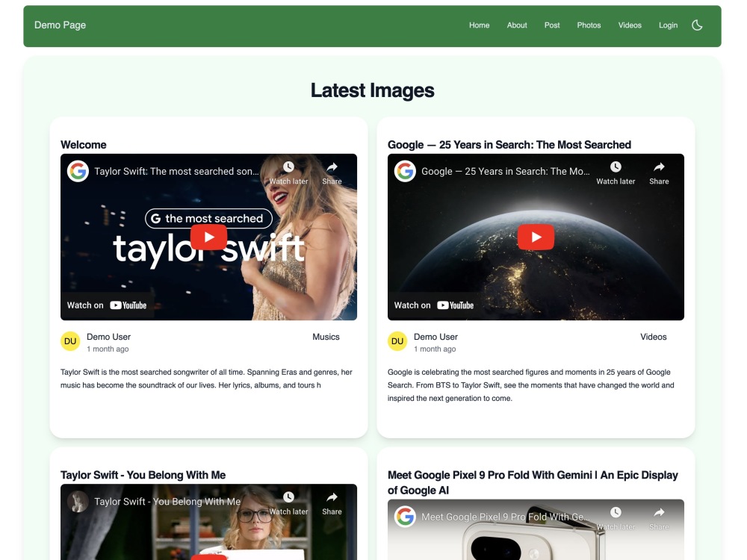Screen dimensions: 747x560
Task: Click the Login nav link
Action: coord(668,25)
